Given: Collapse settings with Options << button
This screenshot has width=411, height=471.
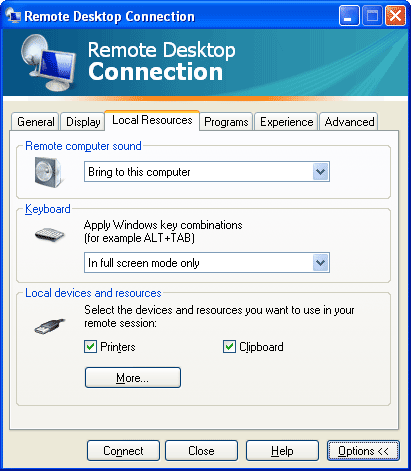Looking at the screenshot, I should [x=363, y=451].
